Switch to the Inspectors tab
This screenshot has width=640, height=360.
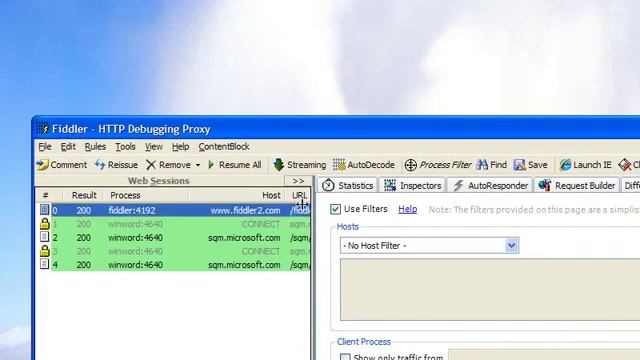[413, 186]
